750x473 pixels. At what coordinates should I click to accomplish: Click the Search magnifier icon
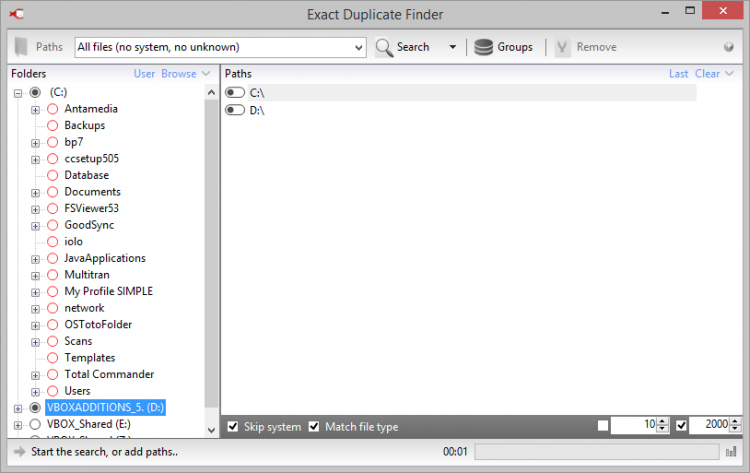384,47
